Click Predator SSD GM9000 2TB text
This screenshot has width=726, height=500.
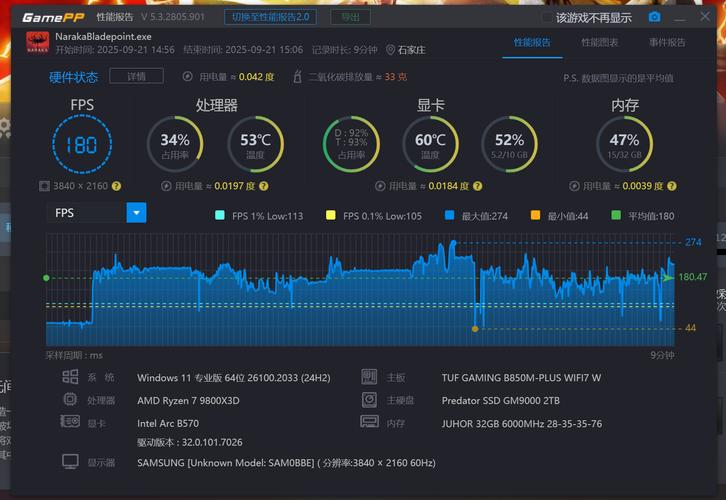pyautogui.click(x=501, y=400)
